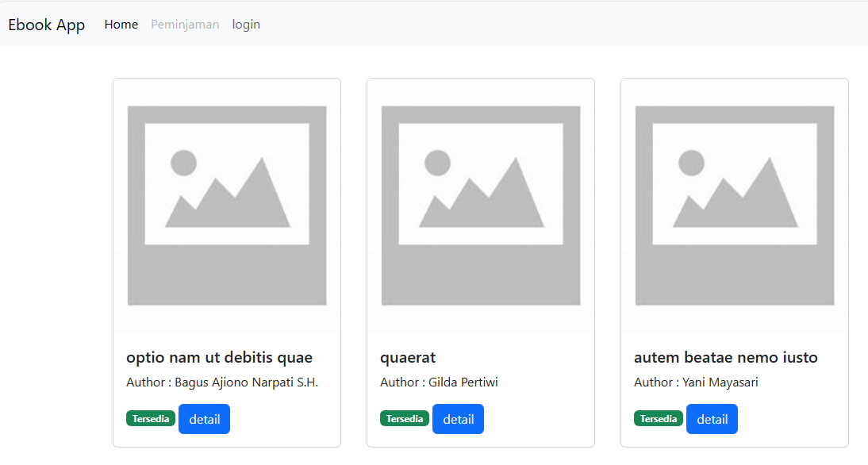This screenshot has width=868, height=465.
Task: Click Tersedia badge under Yani Mayasari's book
Action: tap(659, 419)
